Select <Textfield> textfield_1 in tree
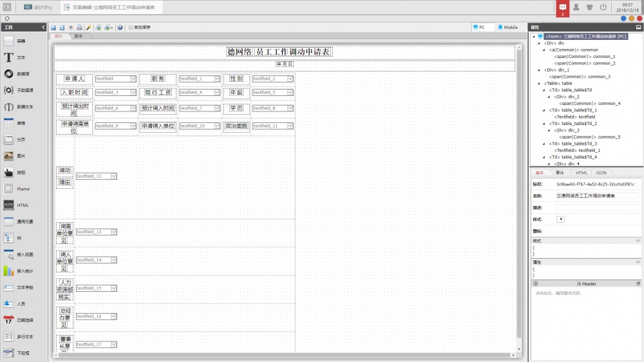This screenshot has height=362, width=644. 576,150
